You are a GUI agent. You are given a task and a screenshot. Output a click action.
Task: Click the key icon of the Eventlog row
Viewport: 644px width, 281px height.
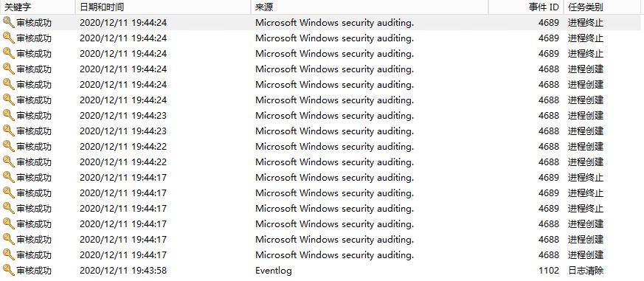(9, 270)
